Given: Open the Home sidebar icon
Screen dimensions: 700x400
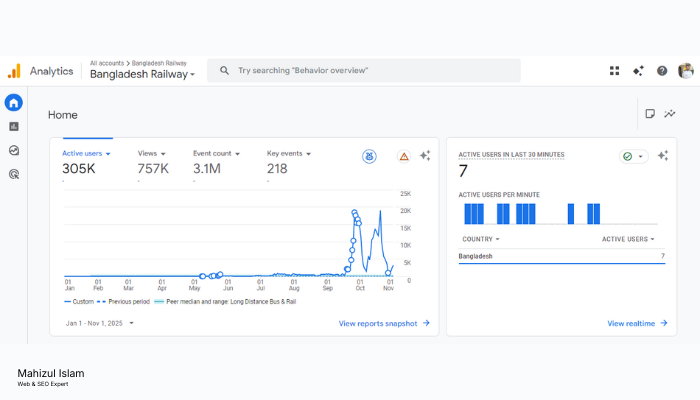Looking at the screenshot, I should [x=13, y=103].
